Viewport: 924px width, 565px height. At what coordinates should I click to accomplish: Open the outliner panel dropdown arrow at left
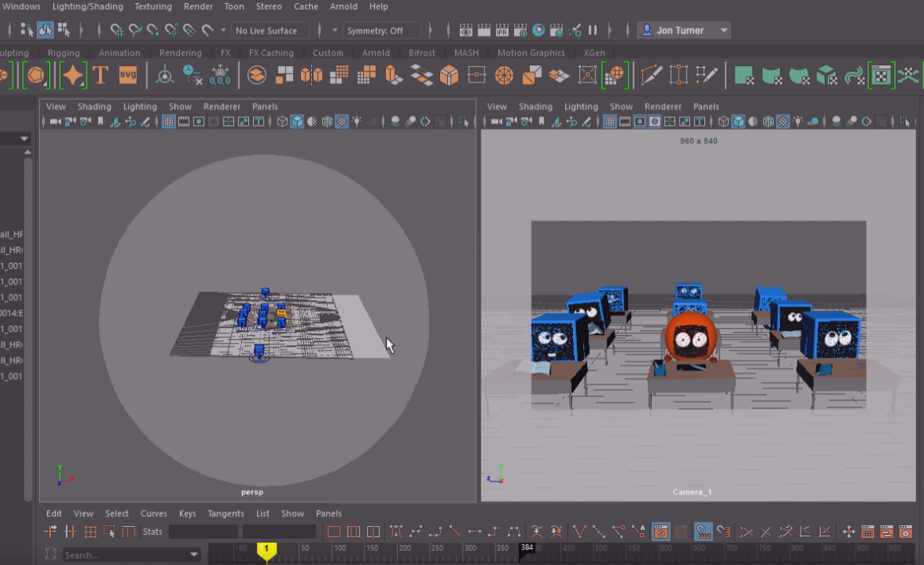coord(24,138)
